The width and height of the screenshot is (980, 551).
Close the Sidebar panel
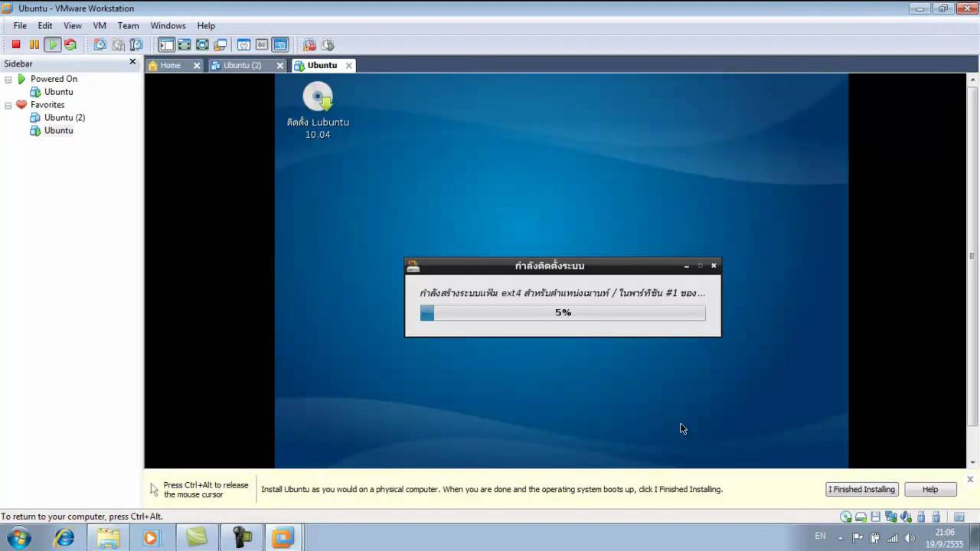click(x=132, y=62)
